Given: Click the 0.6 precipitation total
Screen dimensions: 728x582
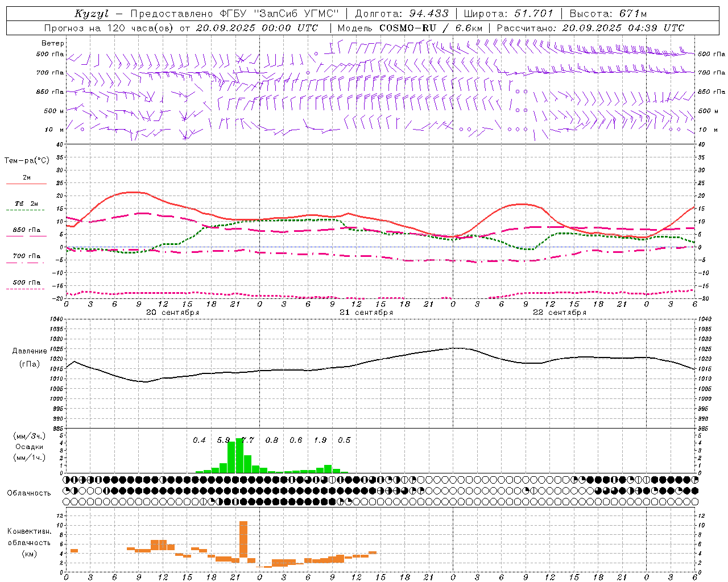Looking at the screenshot, I should [x=296, y=440].
